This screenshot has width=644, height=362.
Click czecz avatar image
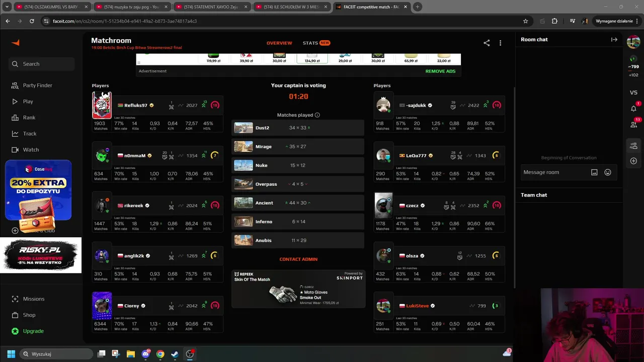point(383,205)
